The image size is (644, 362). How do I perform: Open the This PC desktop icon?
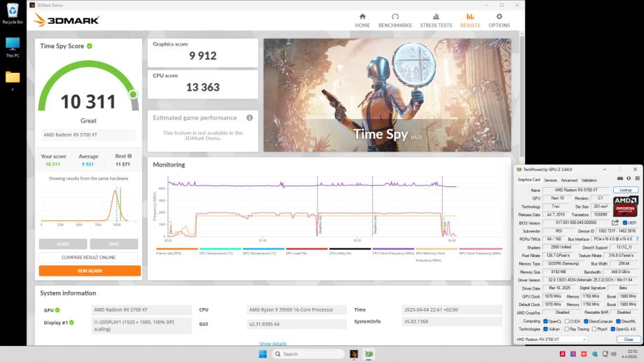(x=13, y=47)
